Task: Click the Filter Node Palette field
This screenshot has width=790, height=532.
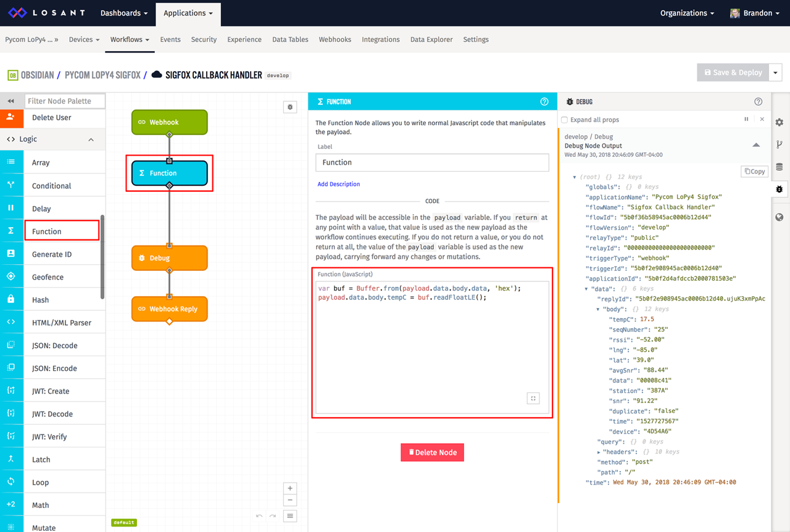Action: [65, 101]
